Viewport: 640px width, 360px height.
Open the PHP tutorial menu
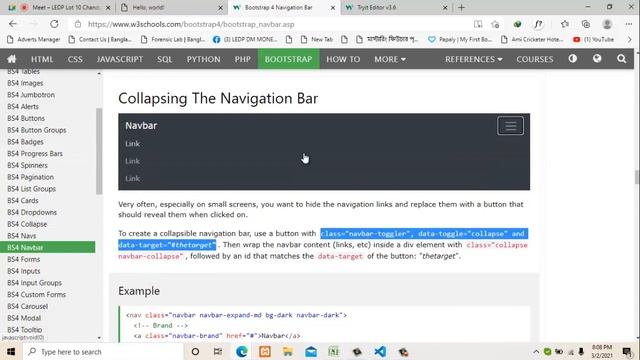pos(242,59)
